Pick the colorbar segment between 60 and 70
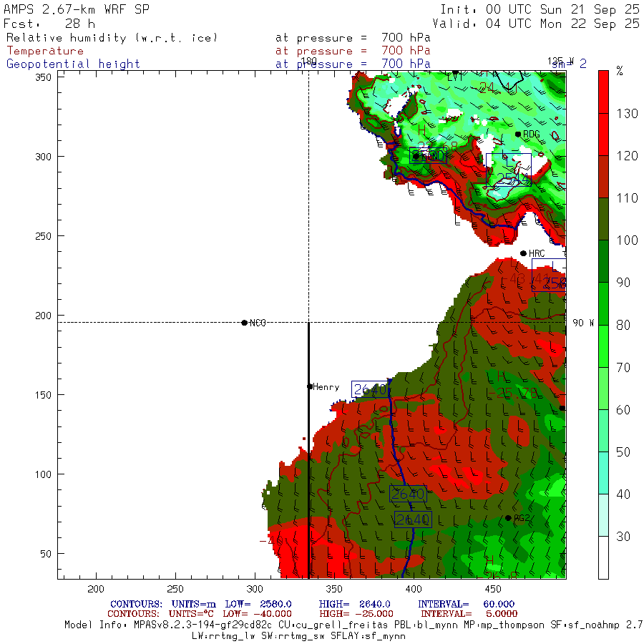Viewport: 644px width, 644px height. [603, 388]
